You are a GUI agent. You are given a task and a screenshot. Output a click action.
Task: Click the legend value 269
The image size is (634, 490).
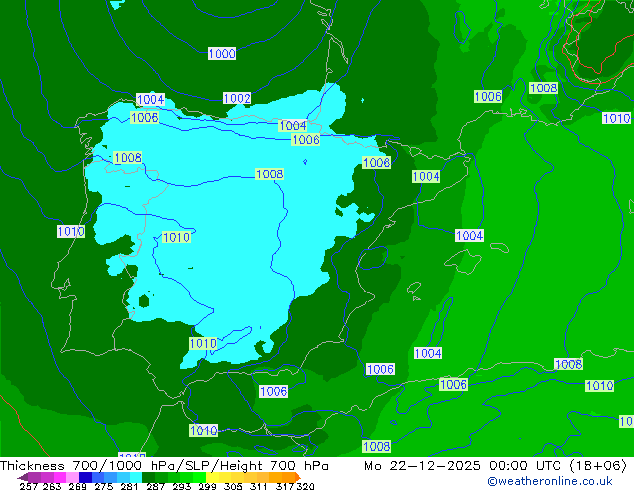point(78,486)
